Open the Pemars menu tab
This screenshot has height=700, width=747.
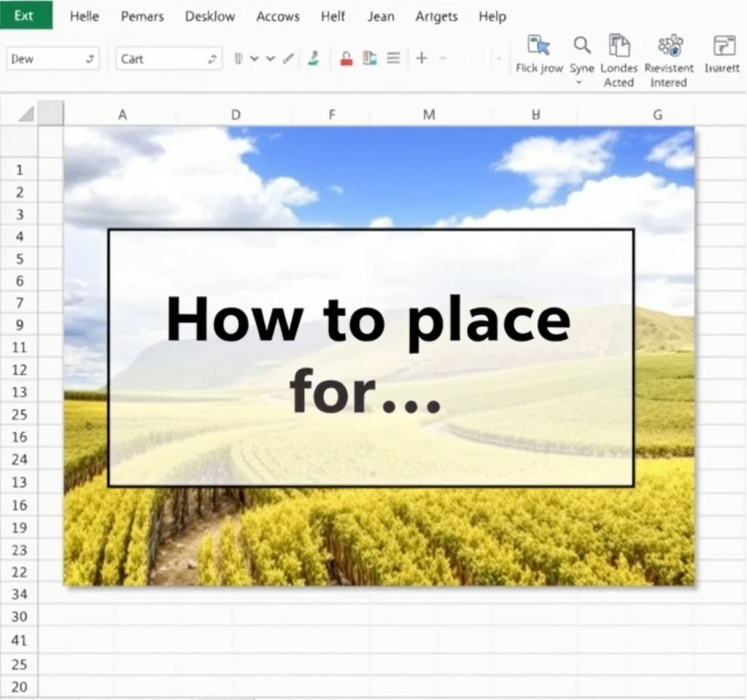[142, 16]
